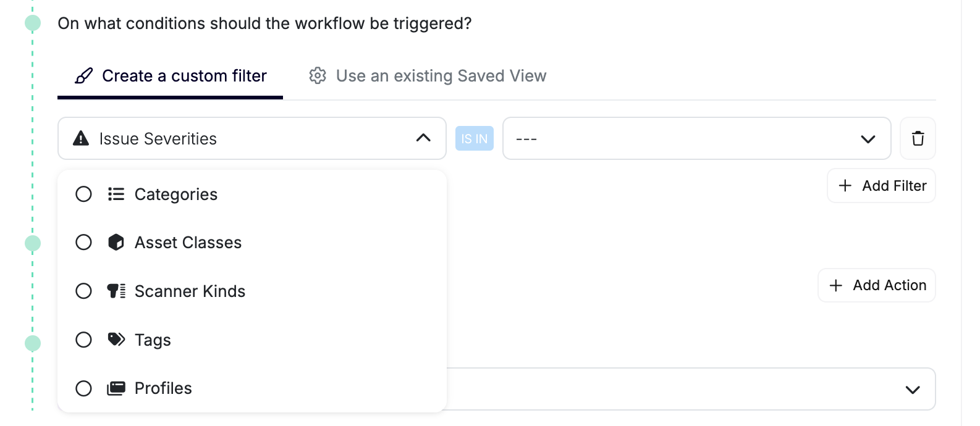The width and height of the screenshot is (980, 426).
Task: Click the tag icon beside Tags
Action: click(x=116, y=340)
